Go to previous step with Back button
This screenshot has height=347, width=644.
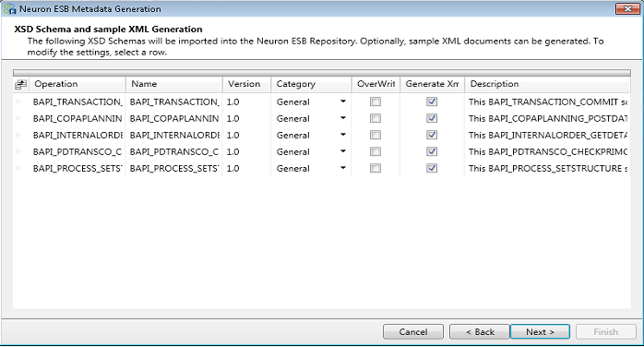pos(479,332)
